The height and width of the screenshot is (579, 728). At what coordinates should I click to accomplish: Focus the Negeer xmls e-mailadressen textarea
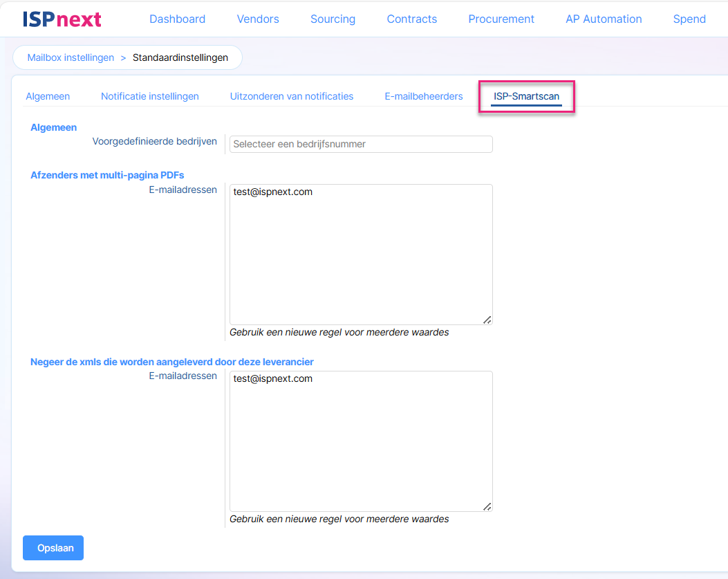click(x=361, y=443)
